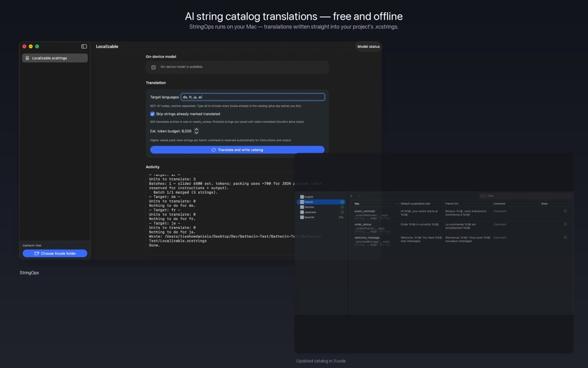Click the on-device model status icon
This screenshot has height=368, width=588.
[x=153, y=67]
